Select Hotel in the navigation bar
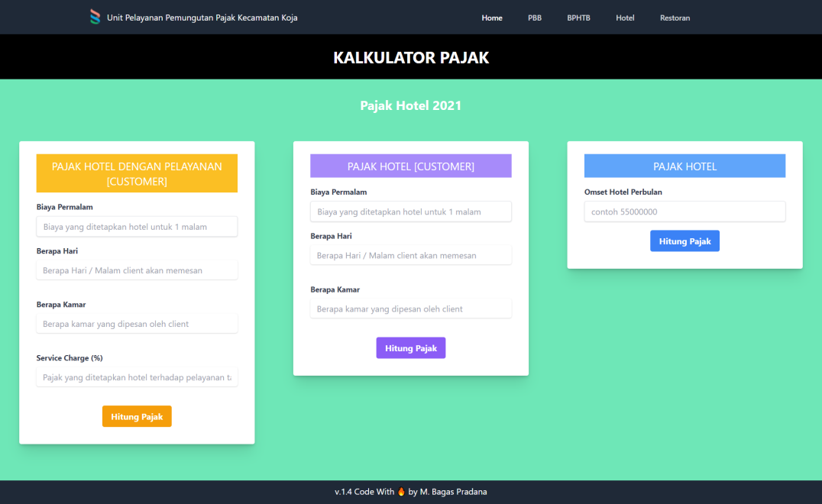This screenshot has height=504, width=822. [x=625, y=18]
